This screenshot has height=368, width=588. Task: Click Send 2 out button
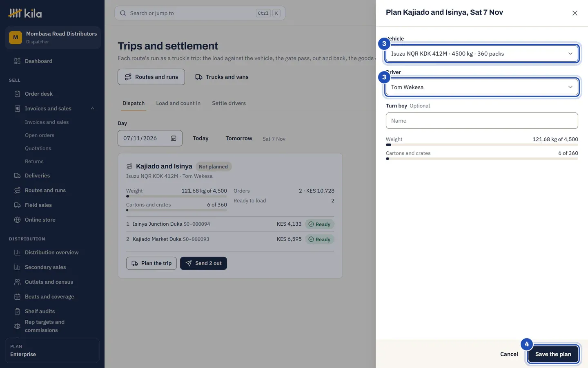203,263
